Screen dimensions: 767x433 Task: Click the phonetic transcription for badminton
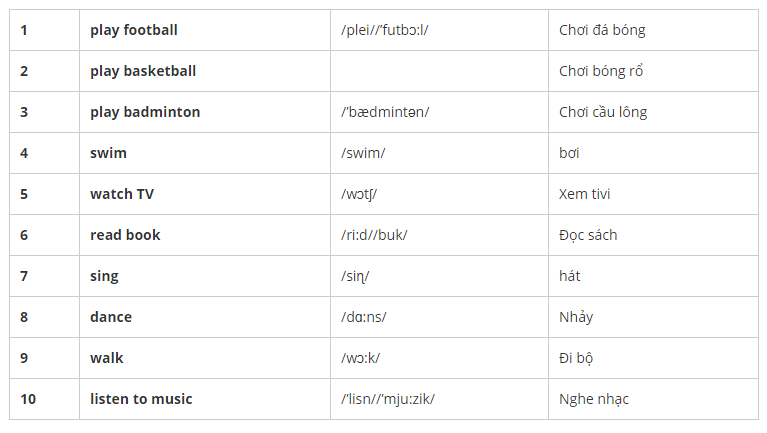[x=385, y=112]
